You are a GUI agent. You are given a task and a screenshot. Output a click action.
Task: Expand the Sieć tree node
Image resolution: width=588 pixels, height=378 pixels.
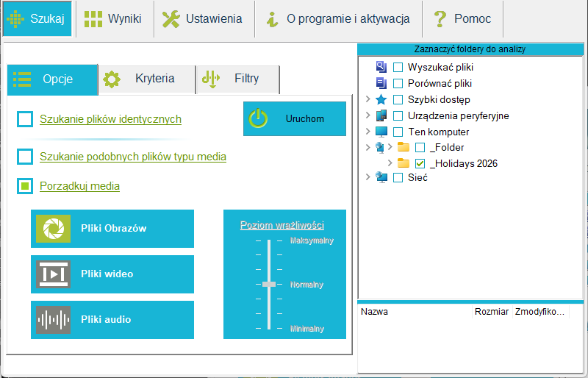coord(368,176)
